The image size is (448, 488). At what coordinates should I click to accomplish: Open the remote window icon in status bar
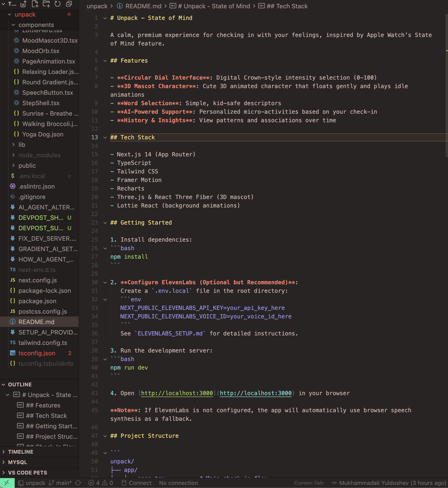(x=7, y=483)
